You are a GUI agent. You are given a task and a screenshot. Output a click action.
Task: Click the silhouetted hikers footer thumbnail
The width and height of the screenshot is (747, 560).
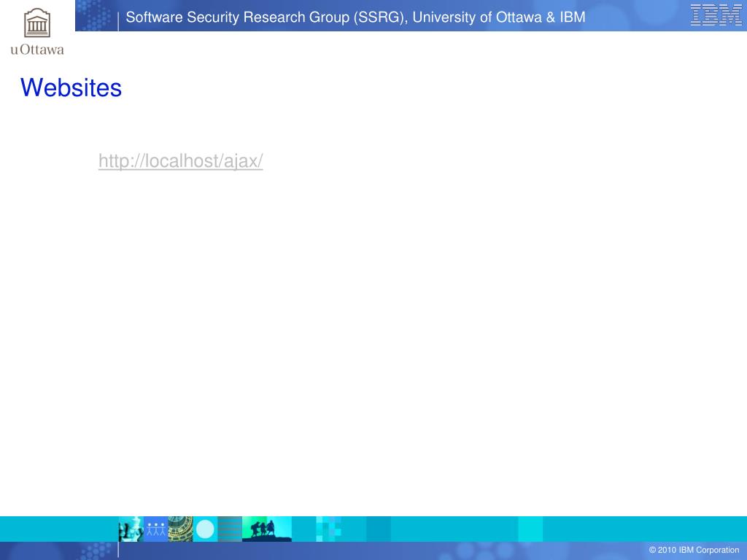click(267, 529)
